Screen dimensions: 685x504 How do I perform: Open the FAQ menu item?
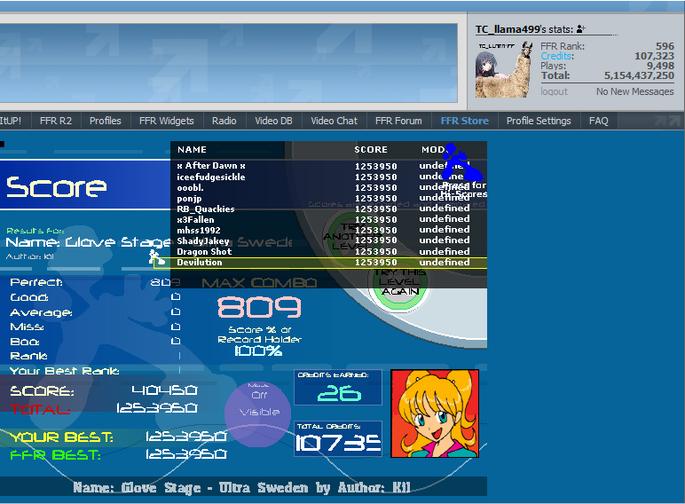coord(599,121)
